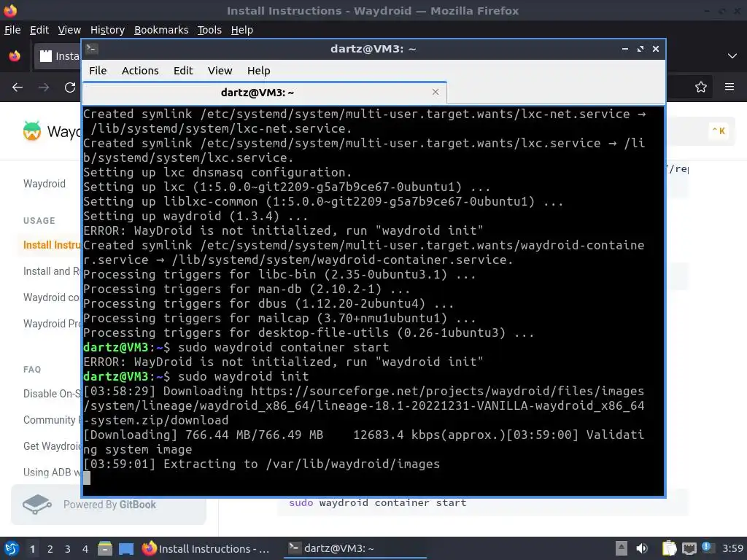Click the terminal output area at the cursor
The height and width of the screenshot is (560, 747).
pyautogui.click(x=87, y=478)
